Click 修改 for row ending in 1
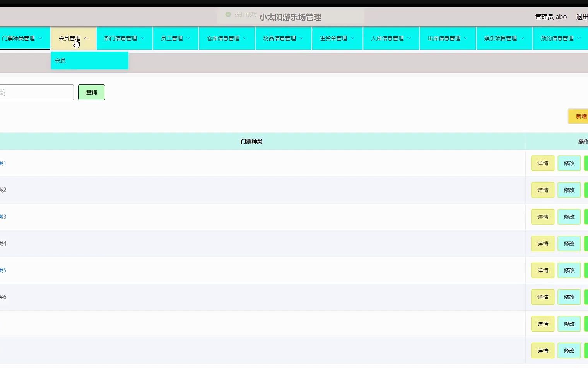 click(x=569, y=163)
